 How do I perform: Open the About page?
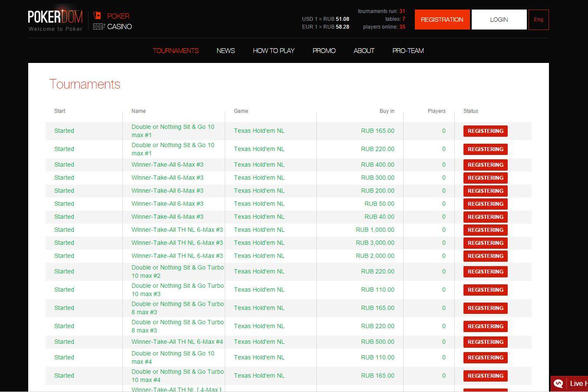364,51
